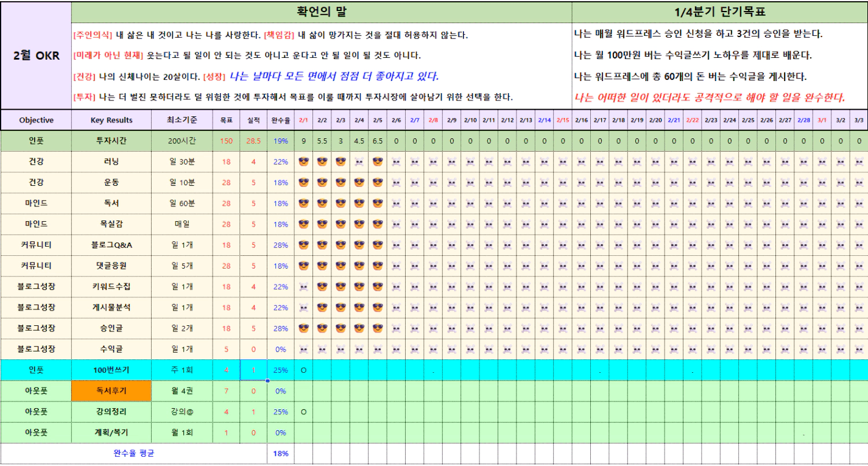868x466 pixels.
Task: Click the red italic goal line '나는 어떠한 일이…'
Action: point(710,97)
